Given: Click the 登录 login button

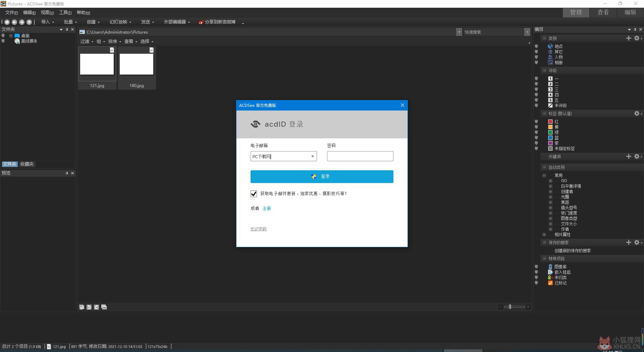Looking at the screenshot, I should point(322,177).
